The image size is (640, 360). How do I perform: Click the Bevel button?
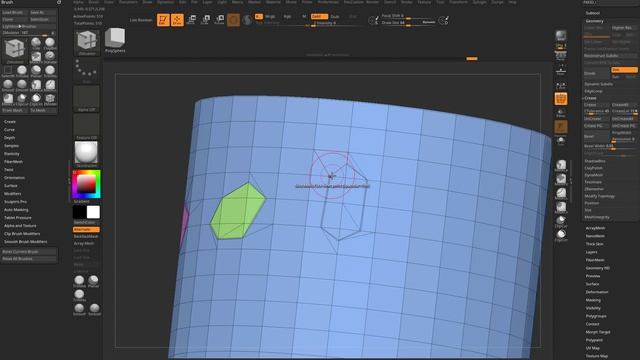[596, 136]
